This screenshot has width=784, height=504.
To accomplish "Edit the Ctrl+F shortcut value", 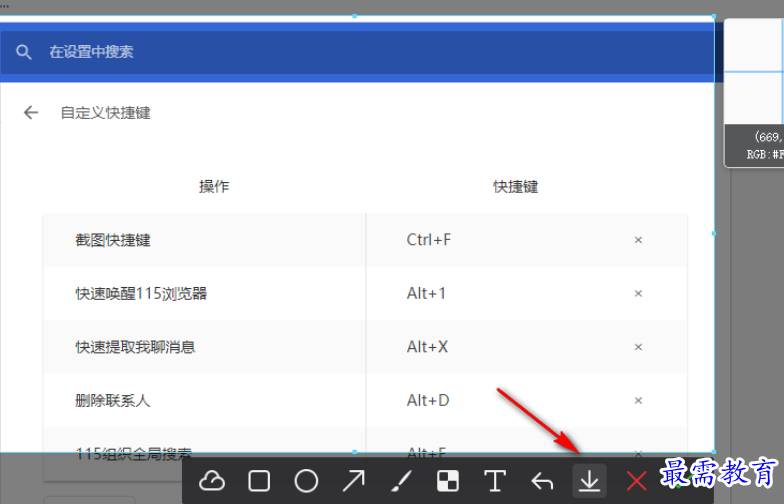I will pos(428,240).
